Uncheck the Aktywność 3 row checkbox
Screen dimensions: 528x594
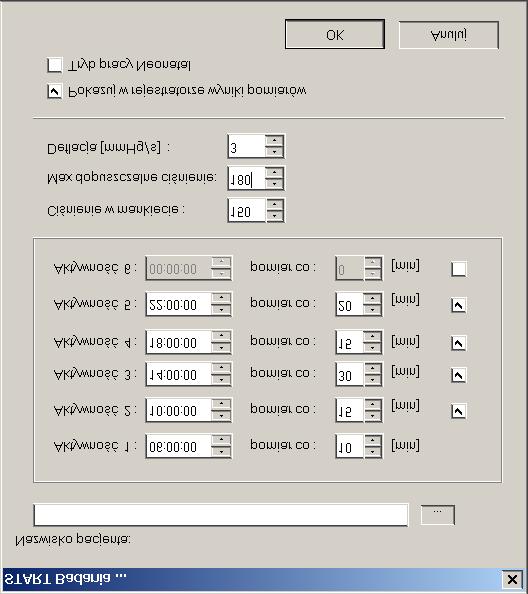[x=459, y=375]
